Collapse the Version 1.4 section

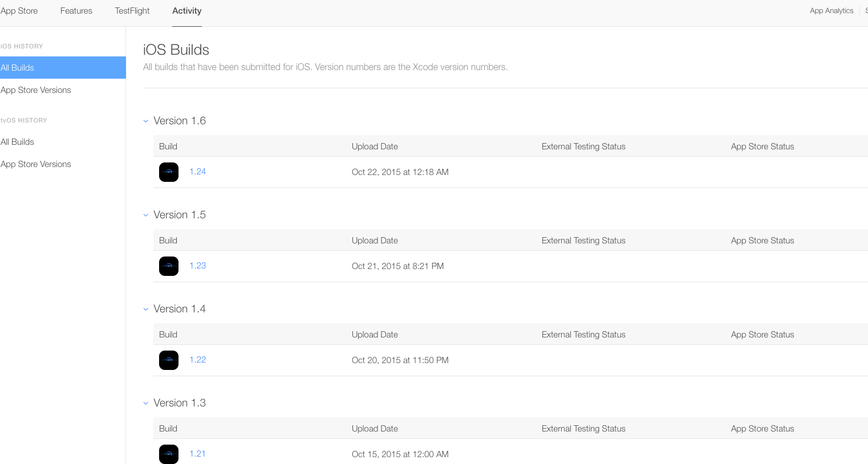[146, 309]
